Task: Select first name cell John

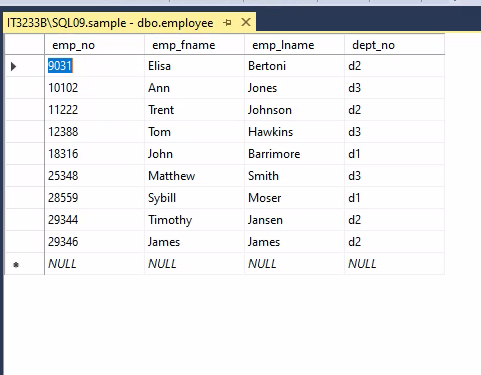Action: tap(195, 154)
